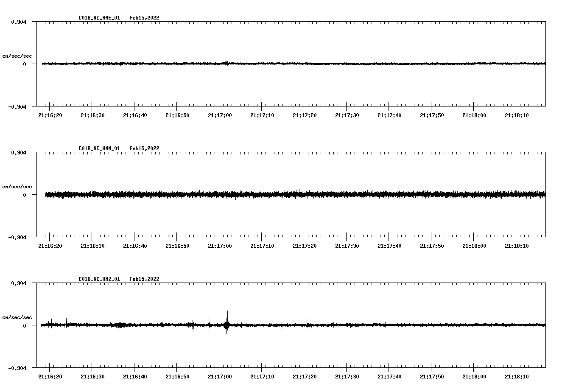Screen dimensions: 576x392
Task: Click the 21:18:10 time label under HNE plot
Action: tap(517, 115)
